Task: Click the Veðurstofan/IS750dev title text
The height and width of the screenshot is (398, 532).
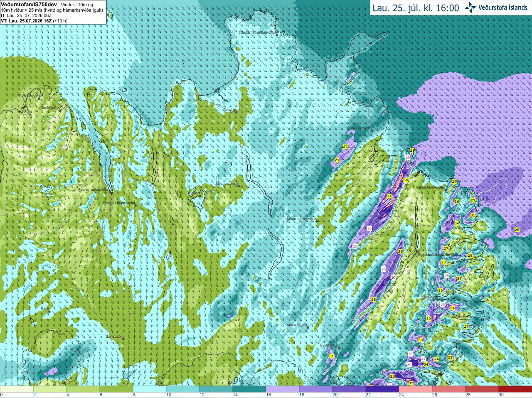Action: click(x=29, y=4)
